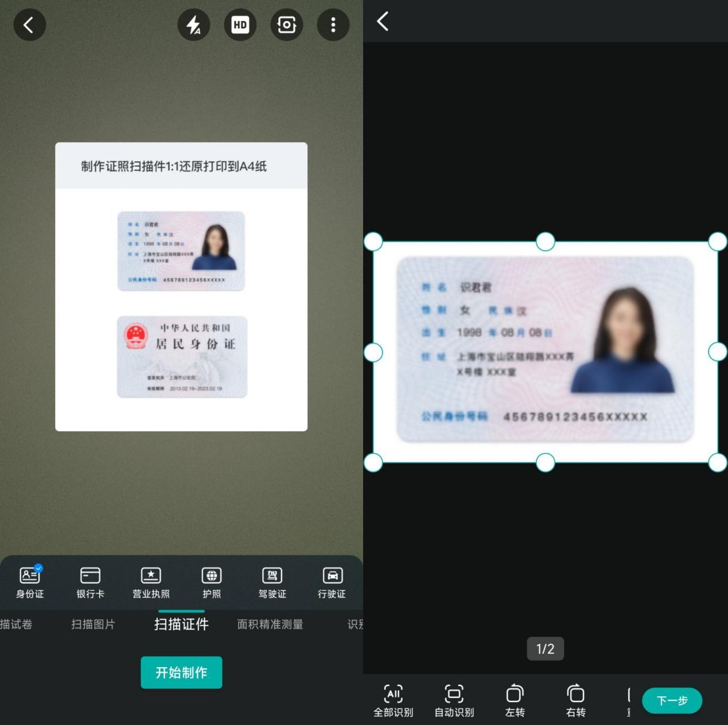The width and height of the screenshot is (728, 725).
Task: Rotate the scan right using 右转
Action: click(575, 700)
